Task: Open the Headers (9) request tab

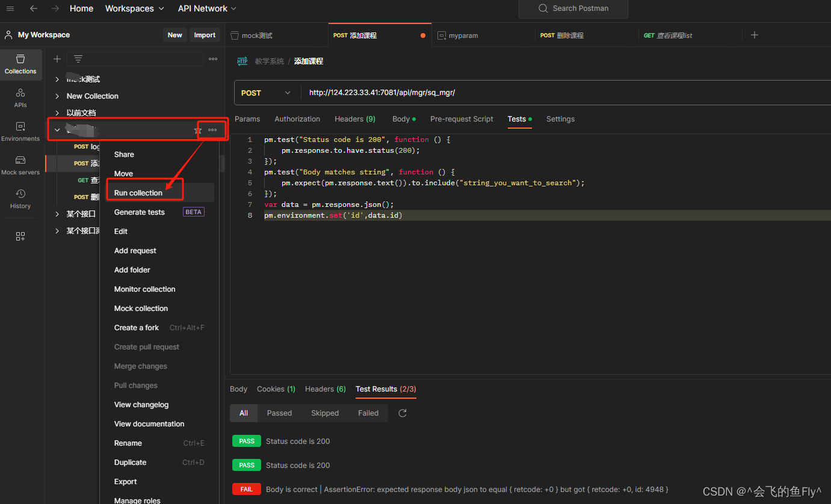Action: [355, 119]
